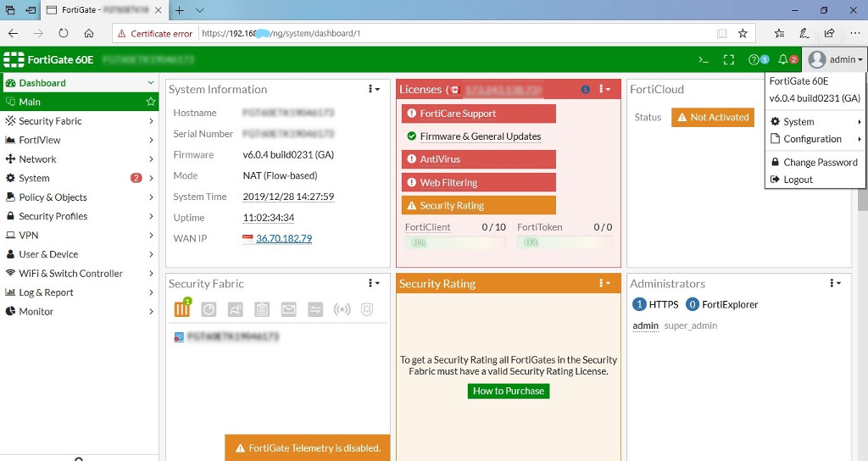Open Security Fabric widget options menu
The width and height of the screenshot is (868, 461).
click(374, 283)
